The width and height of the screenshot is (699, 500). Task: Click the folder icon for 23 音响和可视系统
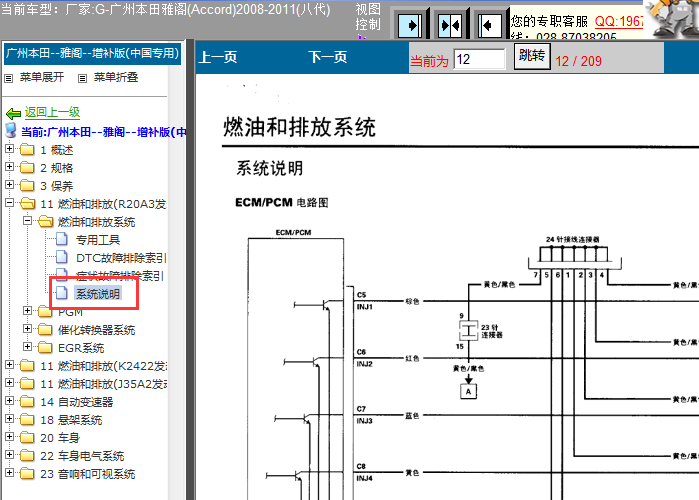pyautogui.click(x=27, y=473)
